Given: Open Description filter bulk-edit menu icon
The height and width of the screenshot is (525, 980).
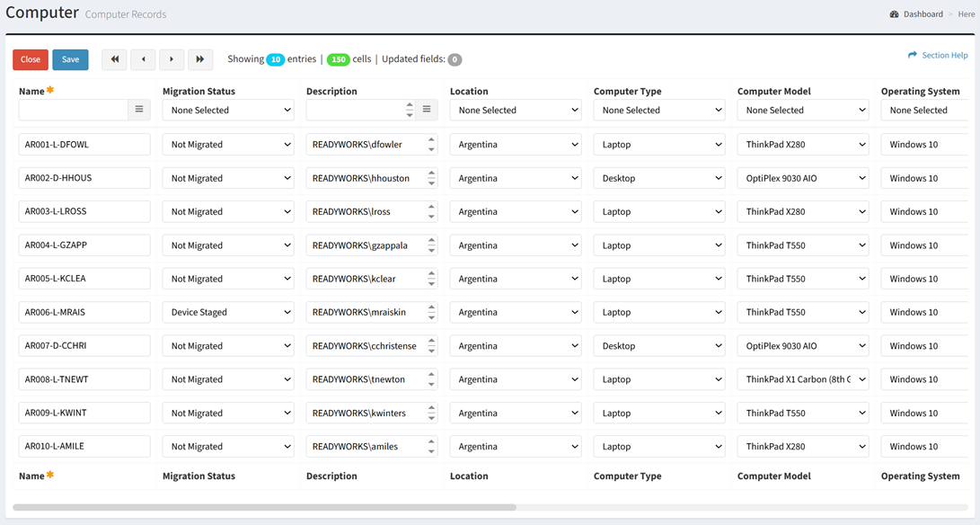Looking at the screenshot, I should point(427,110).
